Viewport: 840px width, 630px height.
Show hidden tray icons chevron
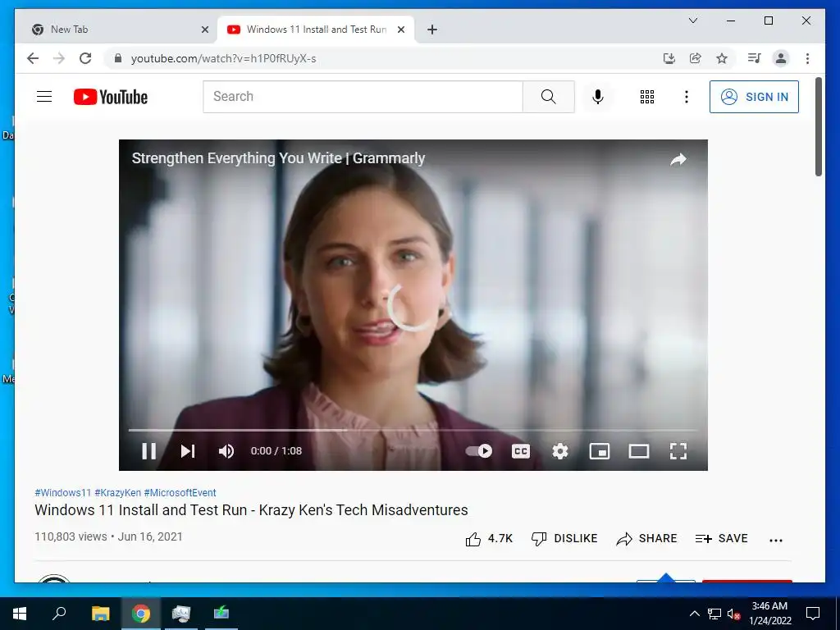(694, 614)
